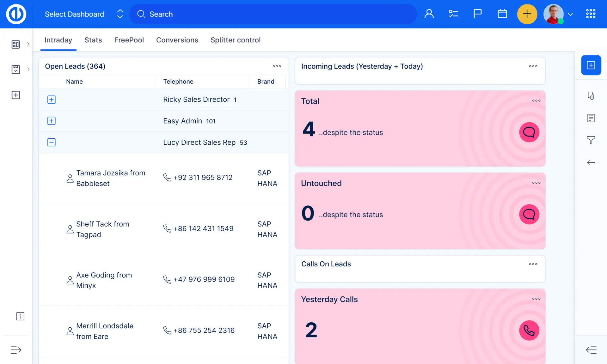Click in the Search field
This screenshot has height=364, width=607.
[273, 14]
